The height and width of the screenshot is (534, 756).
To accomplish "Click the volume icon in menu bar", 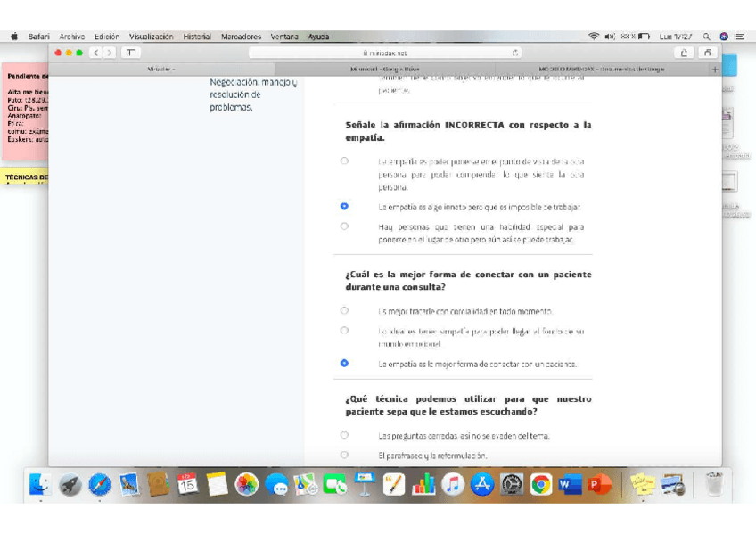I will [x=610, y=37].
